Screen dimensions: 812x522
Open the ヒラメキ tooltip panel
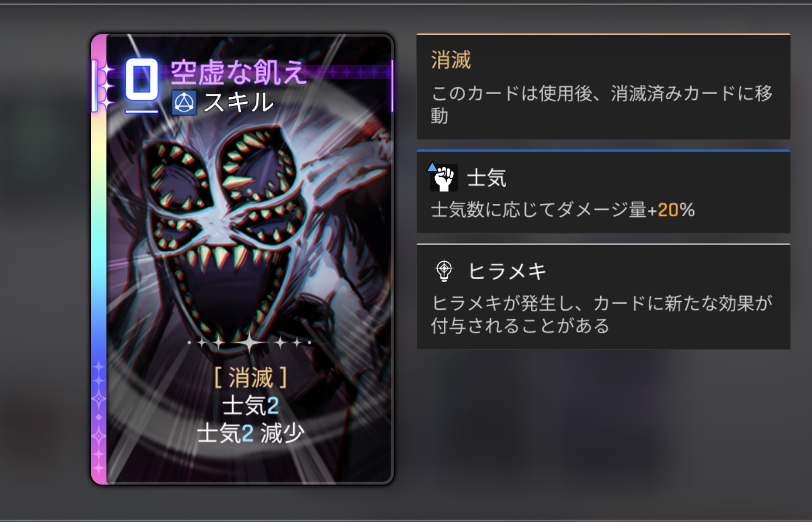(603, 296)
